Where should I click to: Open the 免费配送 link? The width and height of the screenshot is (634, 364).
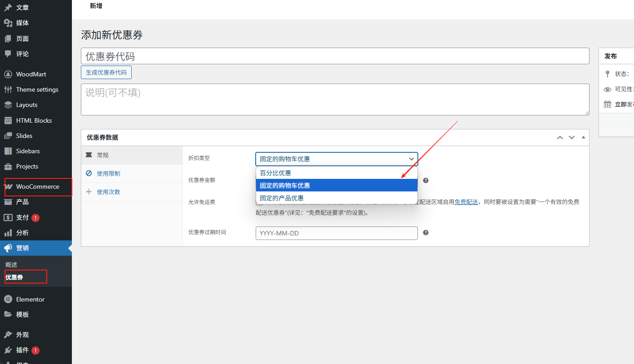466,202
